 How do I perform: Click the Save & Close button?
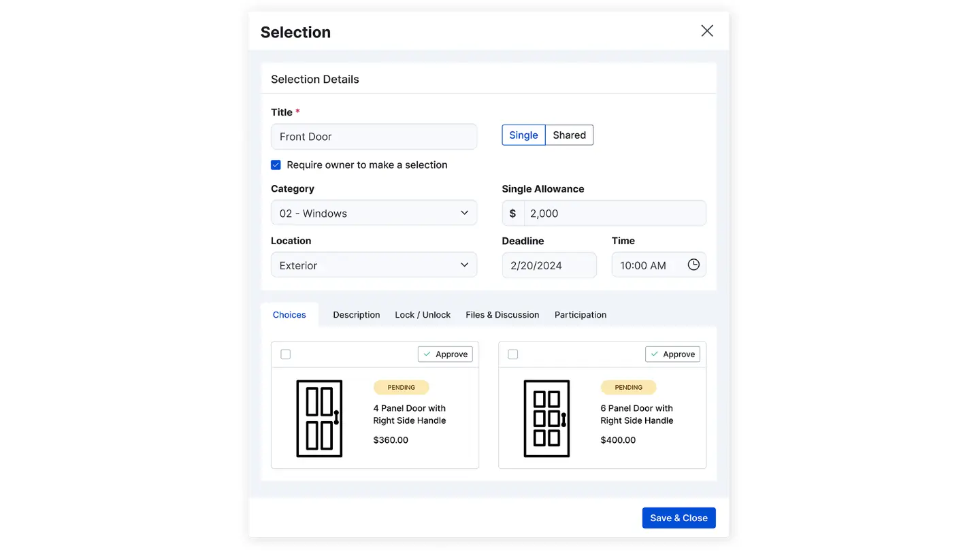(x=679, y=518)
